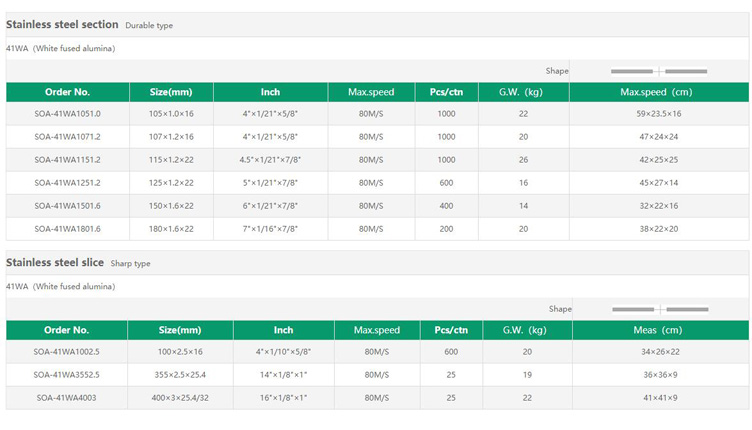Select order SOA-41WA1002.5 in the slice table
The width and height of the screenshot is (752, 430).
point(67,352)
